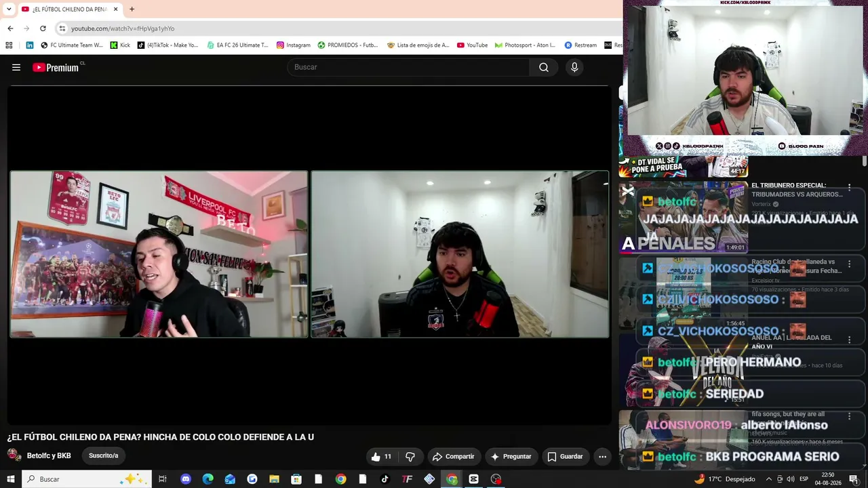Click the Preguntar button
The width and height of the screenshot is (868, 488).
tap(511, 457)
